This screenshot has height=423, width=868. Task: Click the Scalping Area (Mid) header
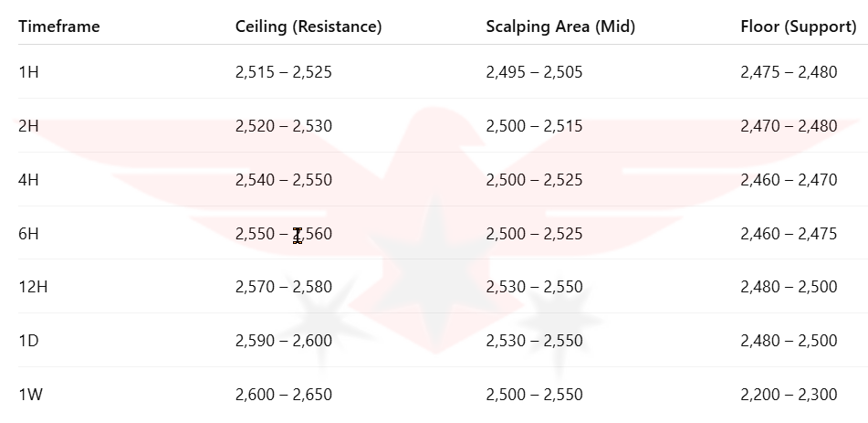coord(559,26)
